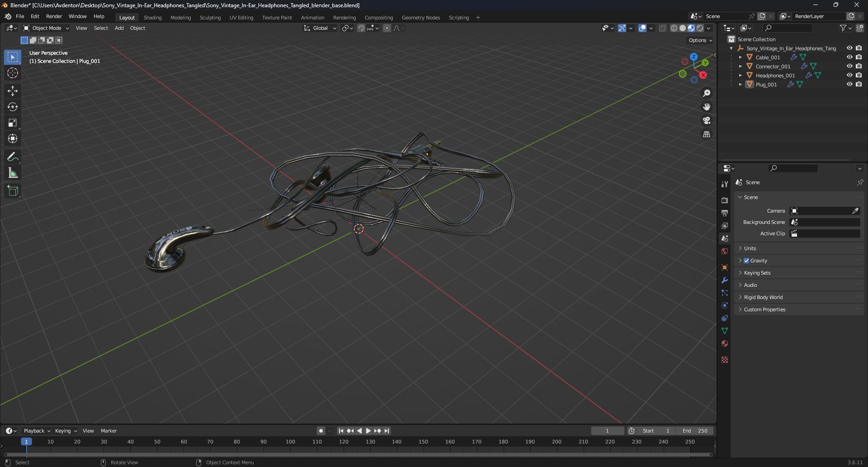868x467 pixels.
Task: Activate the Move tool
Action: [13, 91]
